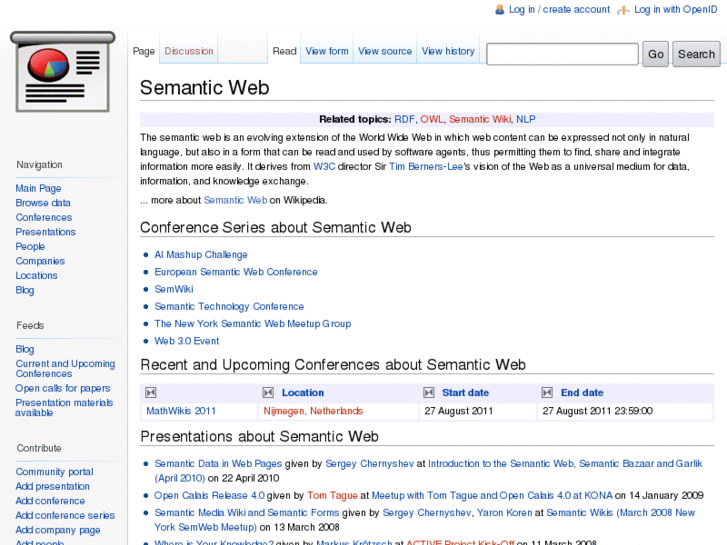The height and width of the screenshot is (545, 727).
Task: Open MathWikis 2011 conference entry
Action: click(181, 411)
